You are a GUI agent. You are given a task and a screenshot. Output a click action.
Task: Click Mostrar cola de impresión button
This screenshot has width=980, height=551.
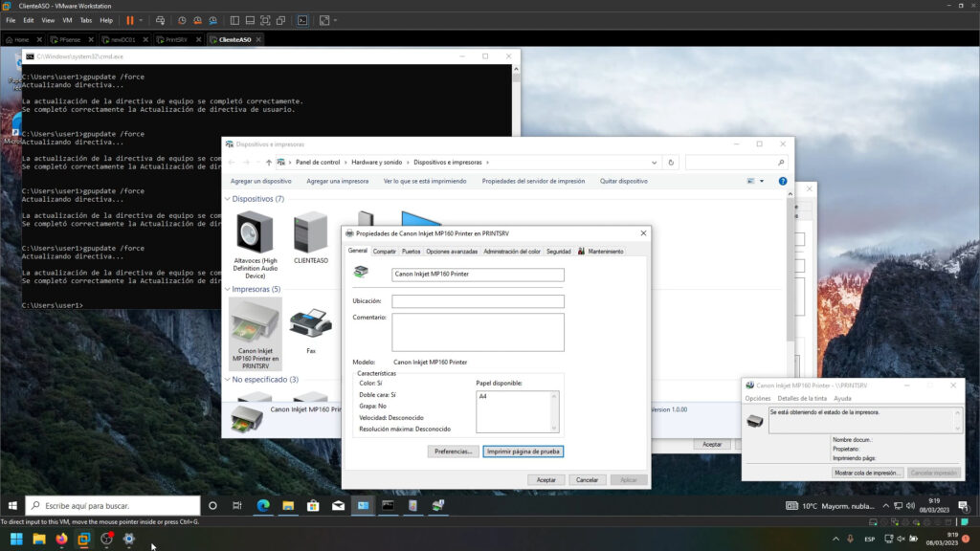tap(867, 473)
